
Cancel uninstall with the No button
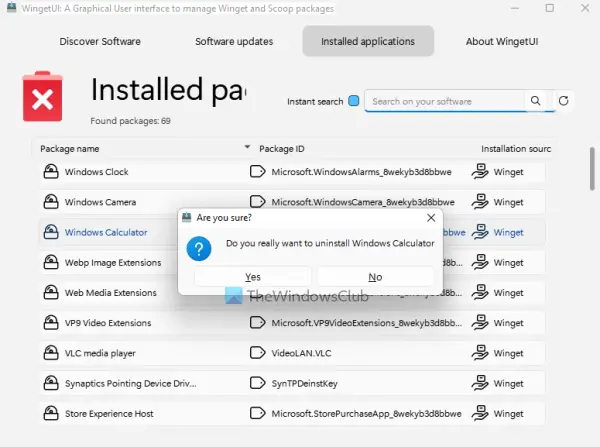(375, 277)
